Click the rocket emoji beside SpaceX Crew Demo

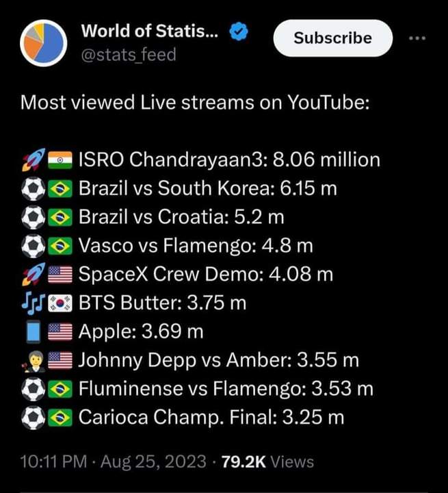click(34, 274)
